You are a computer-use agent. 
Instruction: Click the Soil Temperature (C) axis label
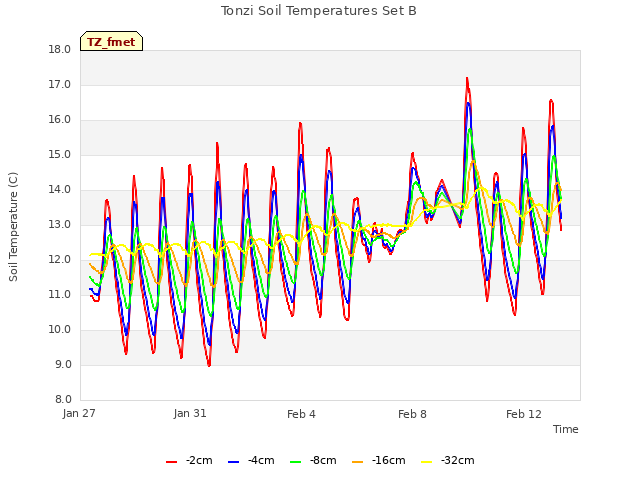point(13,227)
